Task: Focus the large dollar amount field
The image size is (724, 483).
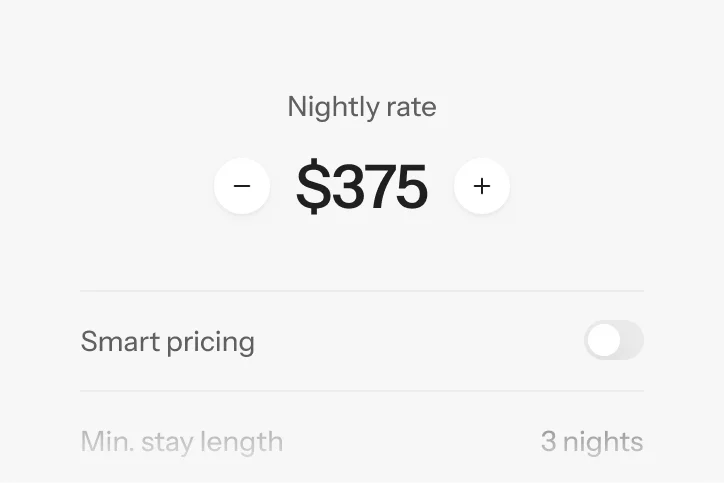Action: (362, 187)
